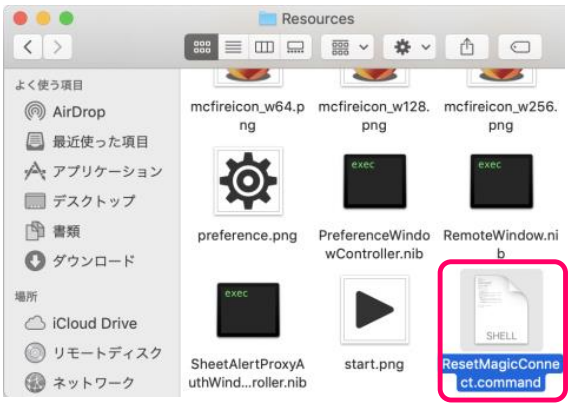Go to デスクトップ in the sidebar

[80, 201]
